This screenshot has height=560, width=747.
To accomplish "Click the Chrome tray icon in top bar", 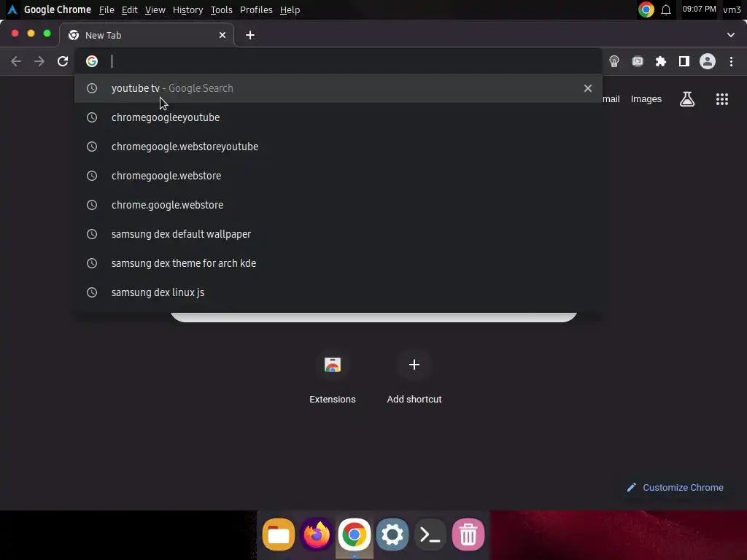I will [646, 9].
